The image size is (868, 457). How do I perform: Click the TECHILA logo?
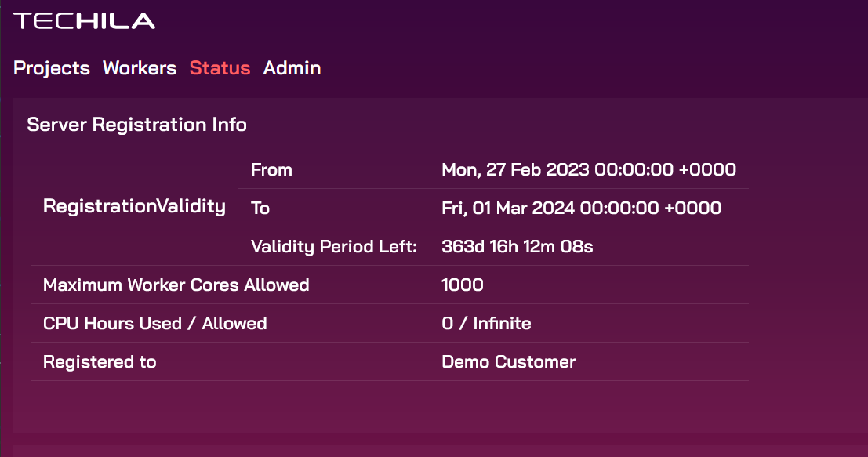pyautogui.click(x=84, y=21)
